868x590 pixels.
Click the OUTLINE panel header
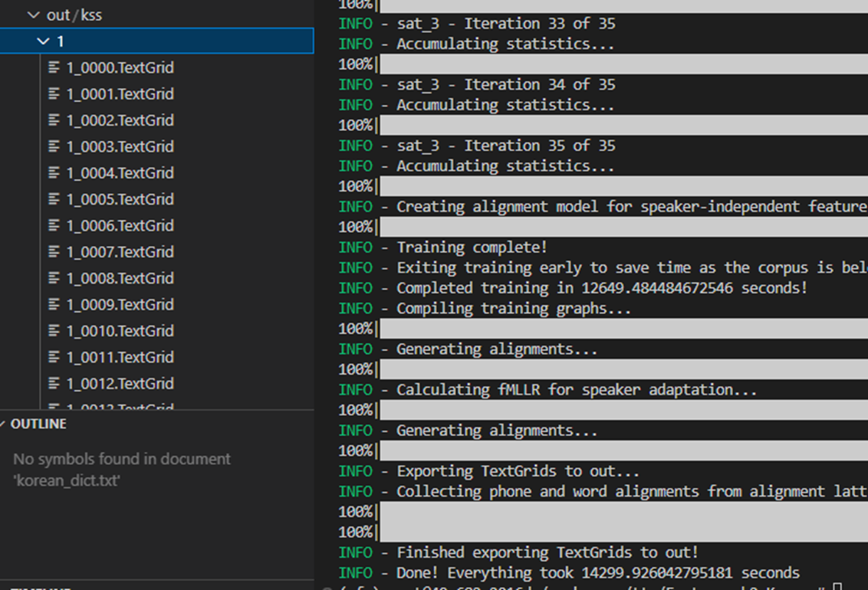[x=156, y=424]
